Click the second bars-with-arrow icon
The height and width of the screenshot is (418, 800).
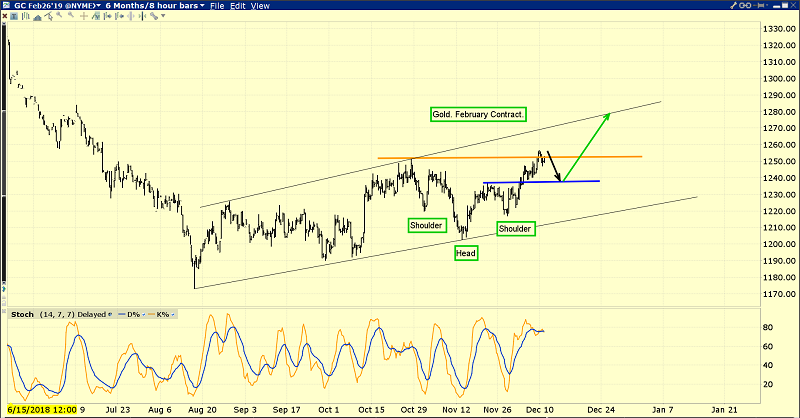pyautogui.click(x=119, y=16)
